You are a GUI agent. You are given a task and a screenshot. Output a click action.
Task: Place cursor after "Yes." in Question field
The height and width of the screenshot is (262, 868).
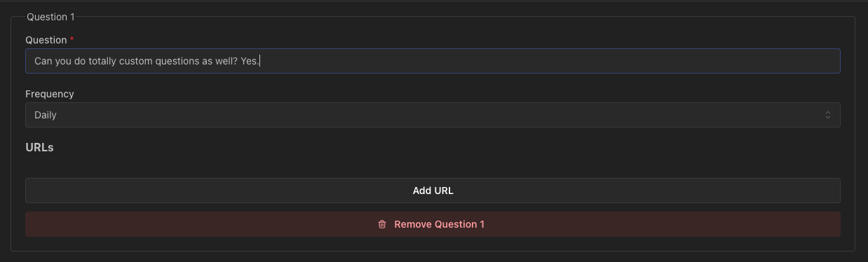pyautogui.click(x=261, y=61)
